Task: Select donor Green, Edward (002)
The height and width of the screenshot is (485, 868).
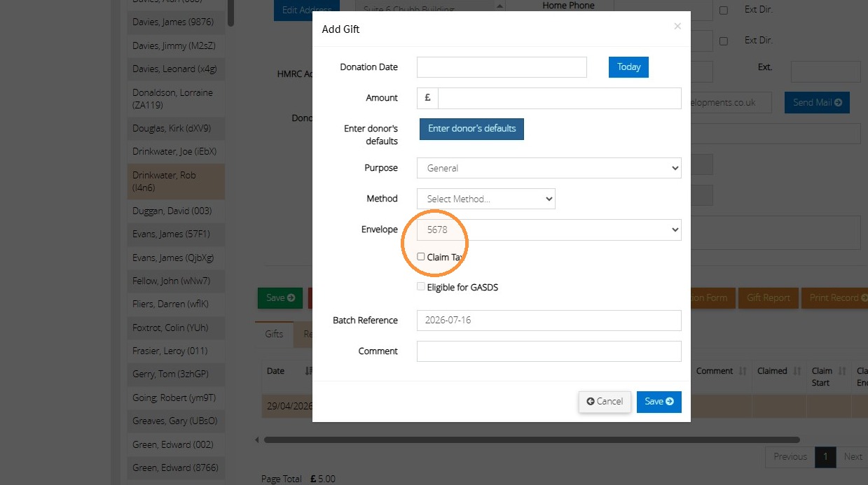Action: click(x=176, y=444)
